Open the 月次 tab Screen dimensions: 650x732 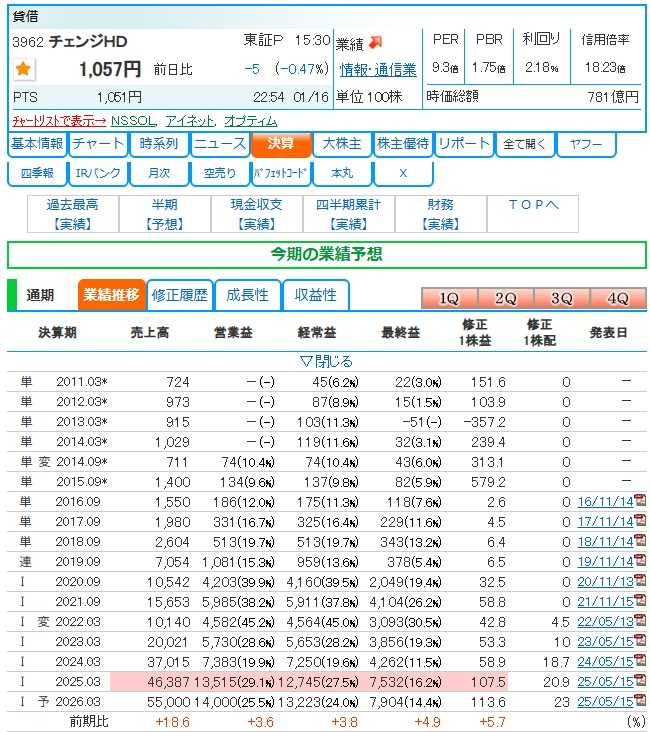pyautogui.click(x=159, y=174)
